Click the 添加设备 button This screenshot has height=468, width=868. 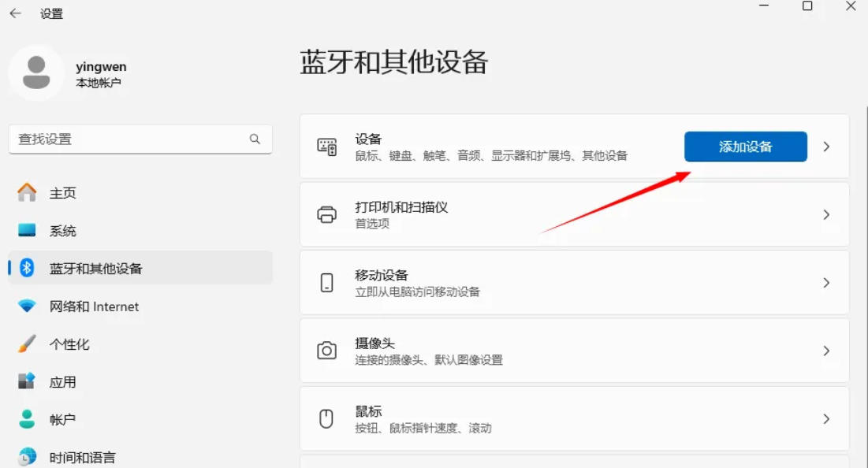[745, 147]
